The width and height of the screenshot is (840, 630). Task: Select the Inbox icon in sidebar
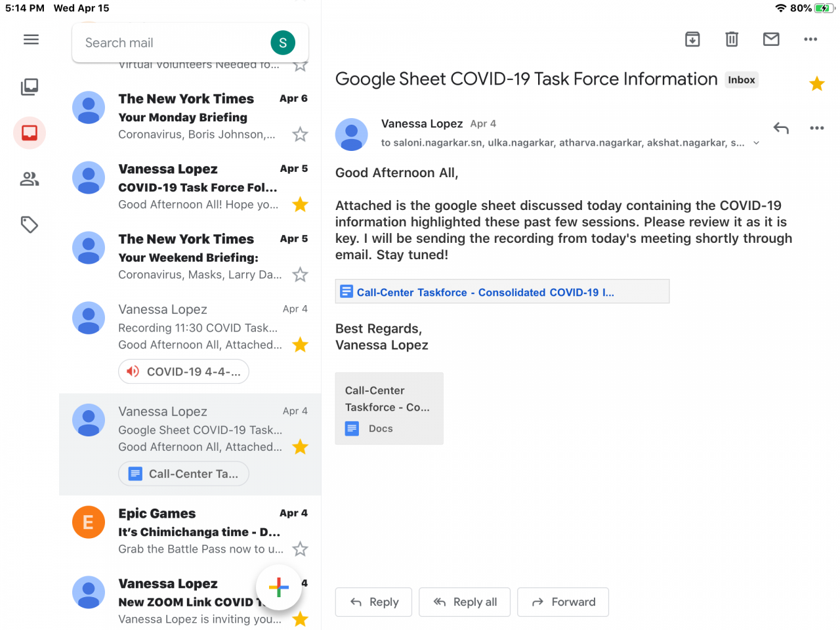(30, 133)
